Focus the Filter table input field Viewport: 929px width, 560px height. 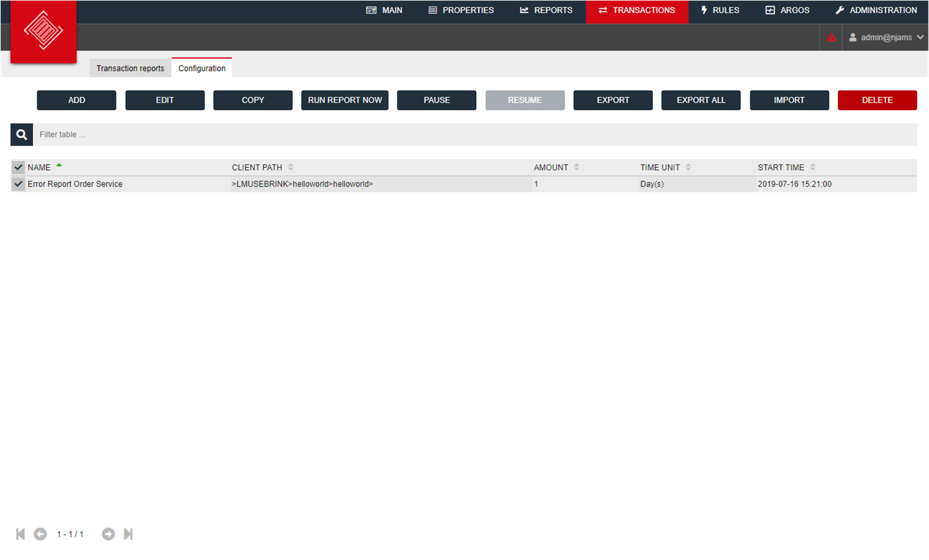(474, 135)
